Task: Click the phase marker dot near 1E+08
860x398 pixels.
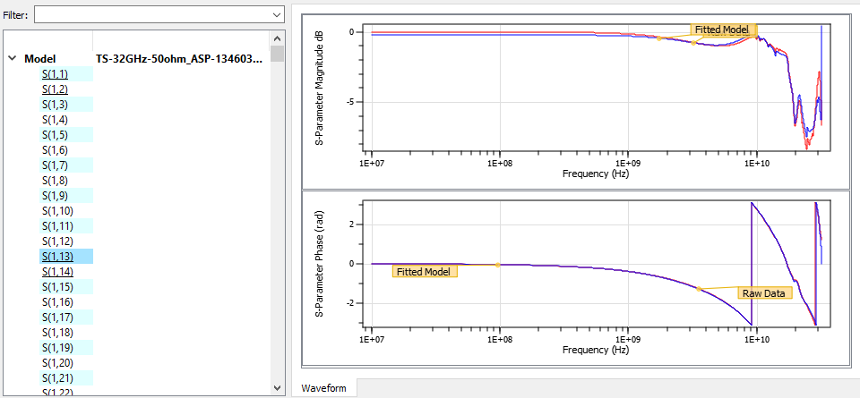Action: (497, 265)
